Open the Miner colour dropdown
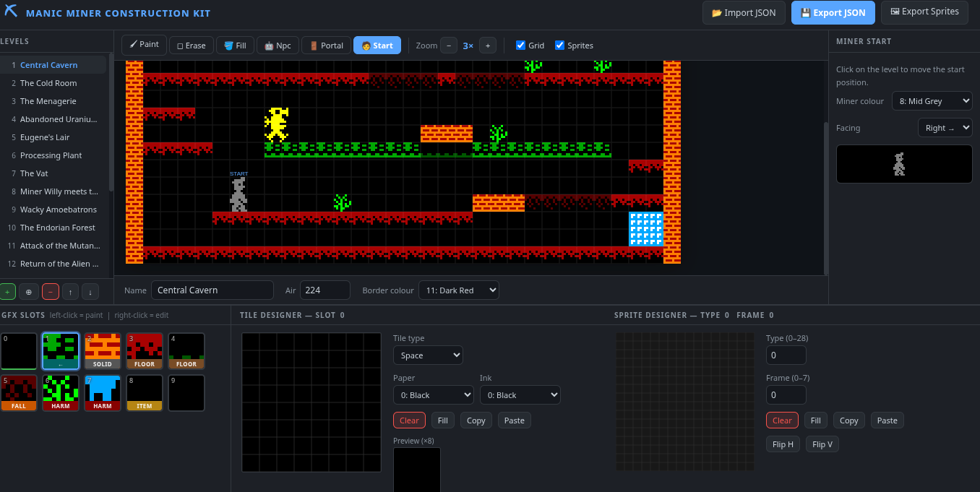 (932, 101)
